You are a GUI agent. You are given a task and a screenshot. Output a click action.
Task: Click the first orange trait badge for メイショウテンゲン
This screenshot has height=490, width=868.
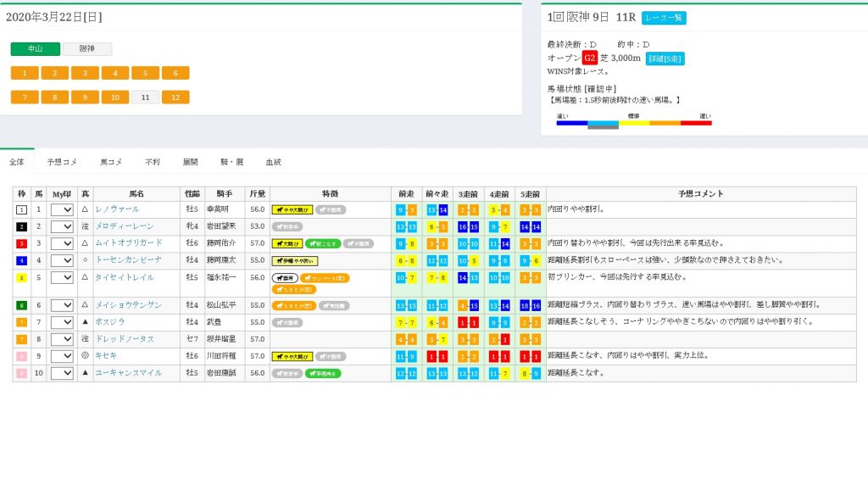click(293, 305)
